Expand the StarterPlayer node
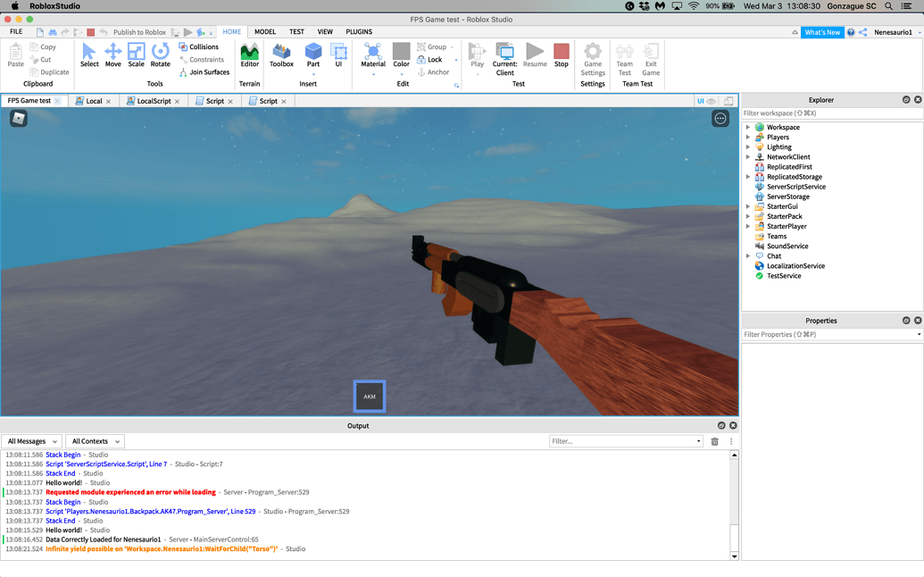924x577 pixels. [748, 226]
